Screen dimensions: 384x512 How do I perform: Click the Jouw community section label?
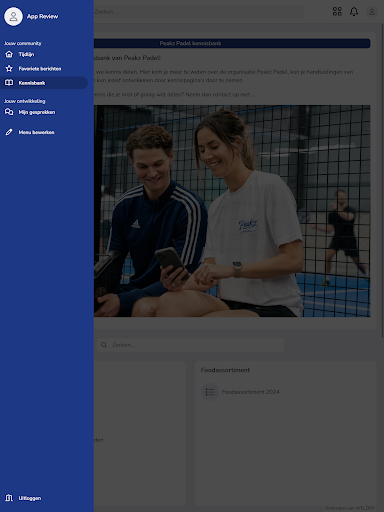(x=23, y=43)
